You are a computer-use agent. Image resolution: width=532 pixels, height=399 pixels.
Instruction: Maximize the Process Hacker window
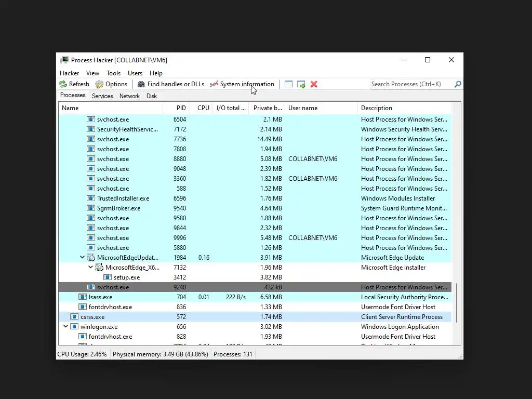pyautogui.click(x=428, y=60)
